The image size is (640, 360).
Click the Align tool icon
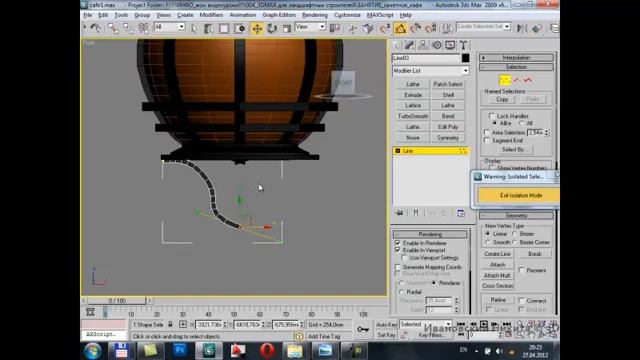(x=537, y=28)
